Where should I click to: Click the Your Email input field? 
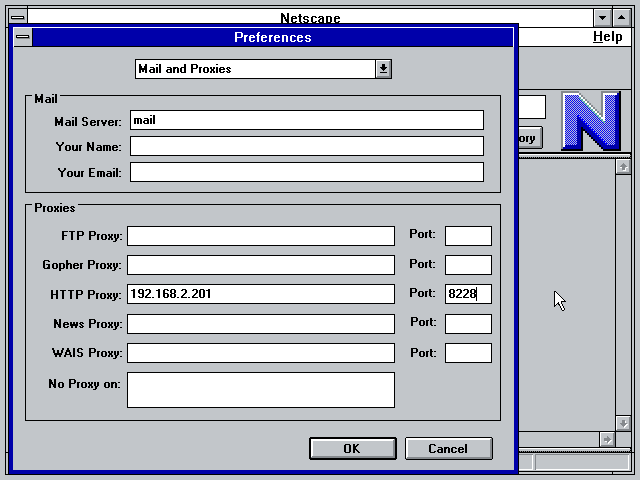click(x=307, y=172)
